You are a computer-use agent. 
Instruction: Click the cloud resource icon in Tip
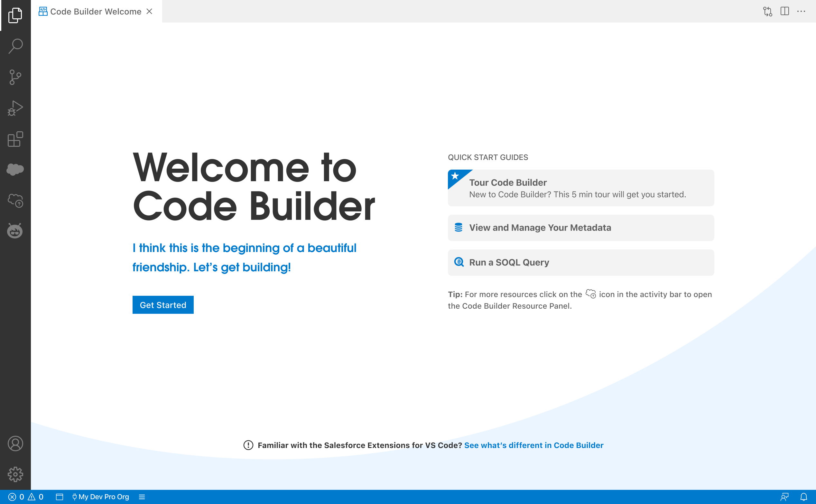pos(591,294)
